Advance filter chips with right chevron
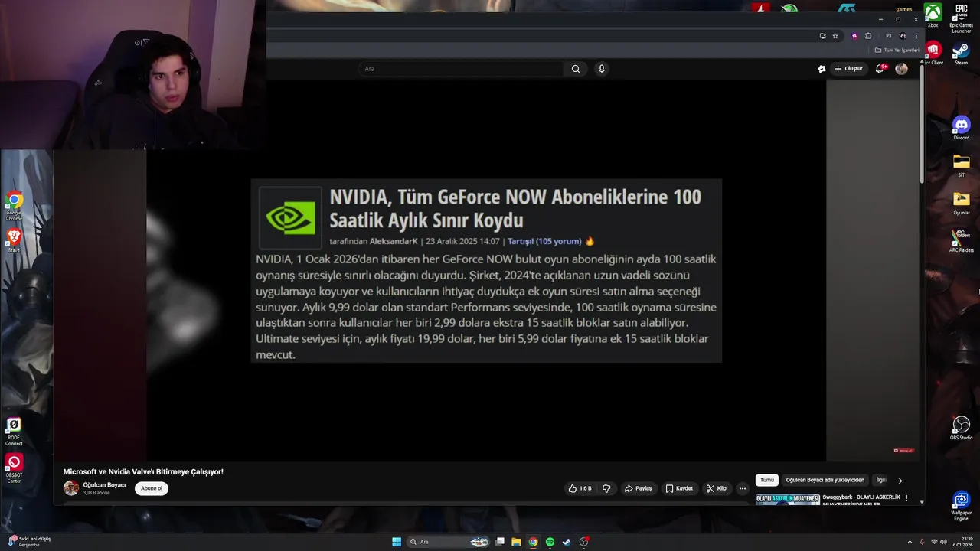980x551 pixels. (900, 481)
